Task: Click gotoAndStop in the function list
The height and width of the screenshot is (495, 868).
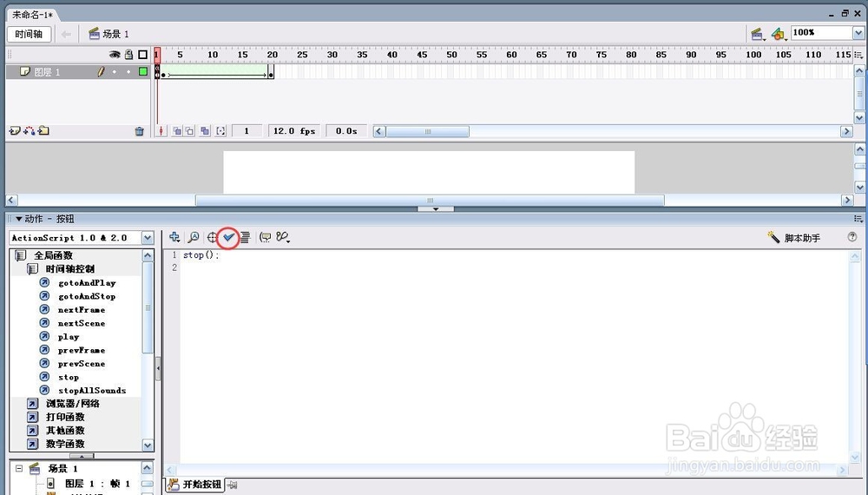Action: tap(87, 296)
